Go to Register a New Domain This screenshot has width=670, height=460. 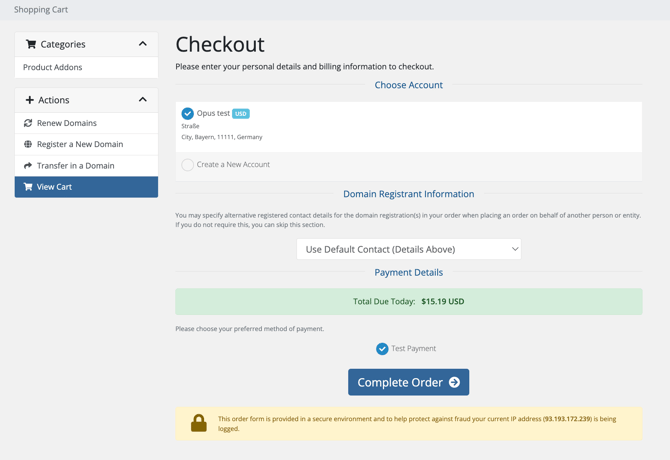coord(86,144)
